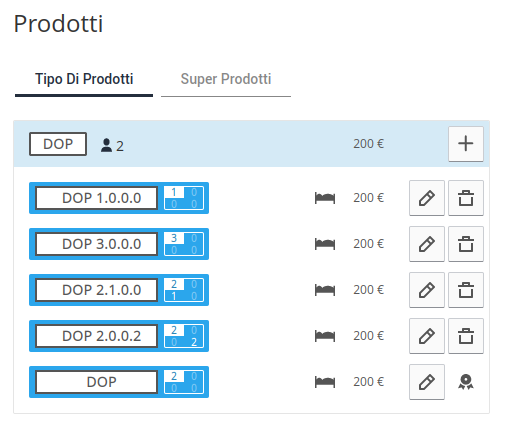Screen dimensions: 505x422
Task: Add a new product with plus button
Action: tap(466, 144)
